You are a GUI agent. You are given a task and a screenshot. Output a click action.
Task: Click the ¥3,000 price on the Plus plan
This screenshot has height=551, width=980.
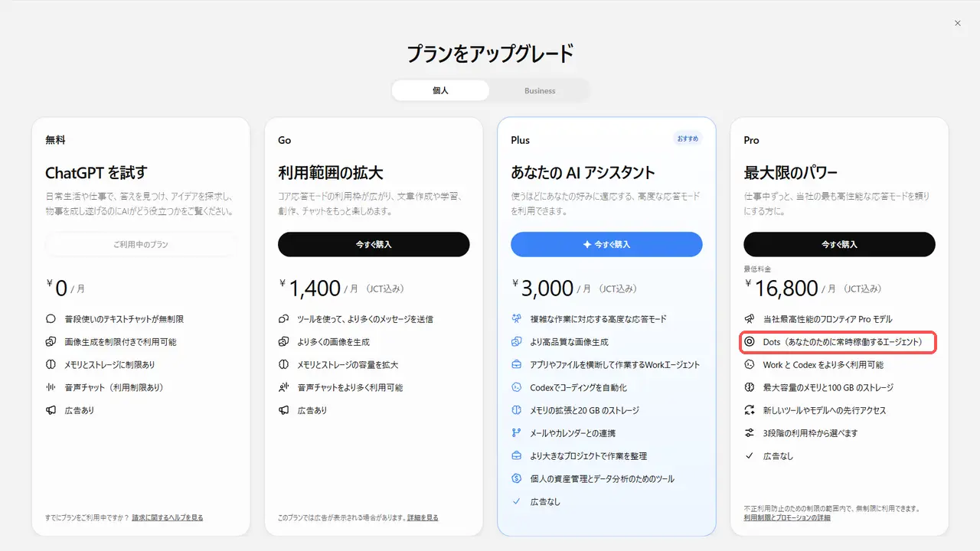tap(543, 288)
